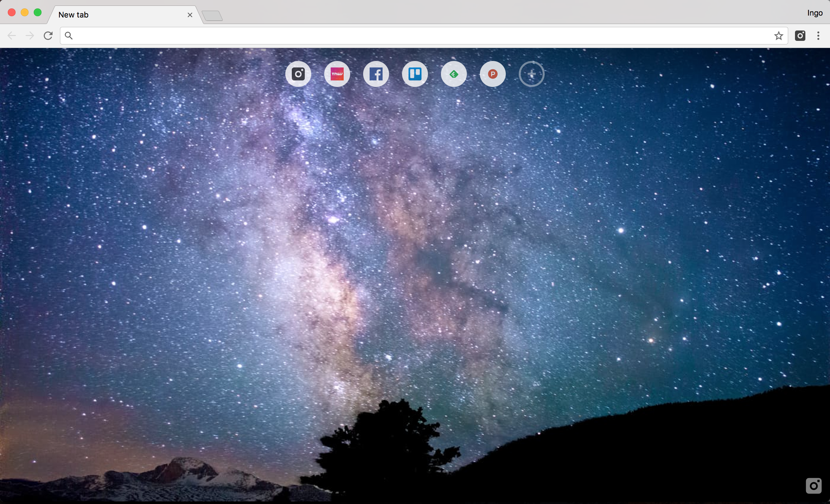Add a new shortcut with the plus circle
Screen dimensions: 830x504
[x=531, y=74]
